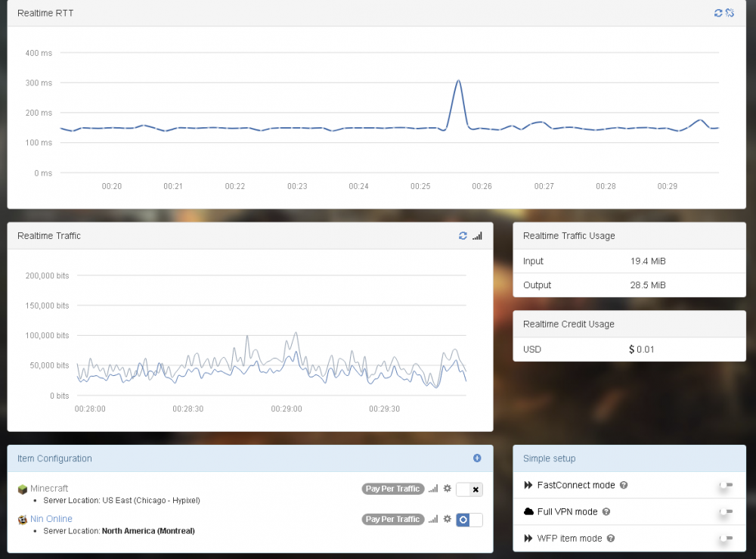Show help for FastConnect mode

pos(624,485)
